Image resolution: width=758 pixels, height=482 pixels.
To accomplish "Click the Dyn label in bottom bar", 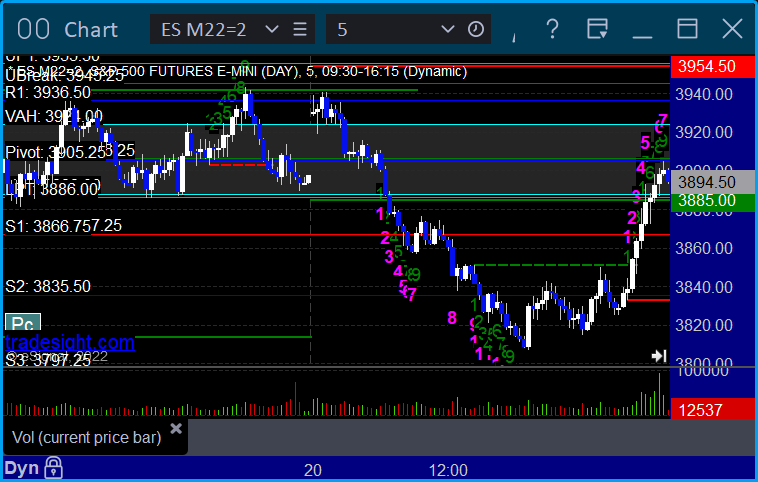I will 22,468.
